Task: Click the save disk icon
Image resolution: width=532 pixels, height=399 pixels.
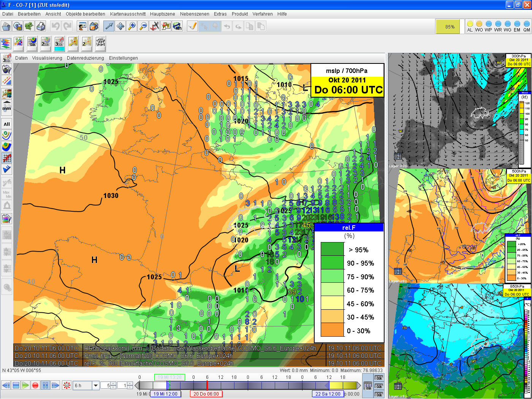Action: tap(17, 26)
